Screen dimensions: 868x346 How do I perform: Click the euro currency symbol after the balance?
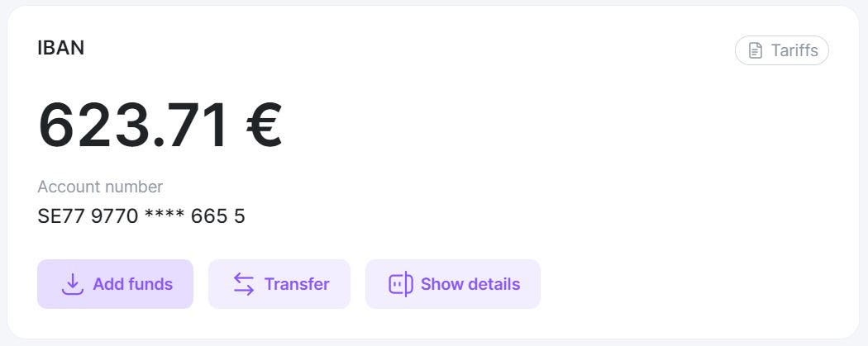pos(264,125)
